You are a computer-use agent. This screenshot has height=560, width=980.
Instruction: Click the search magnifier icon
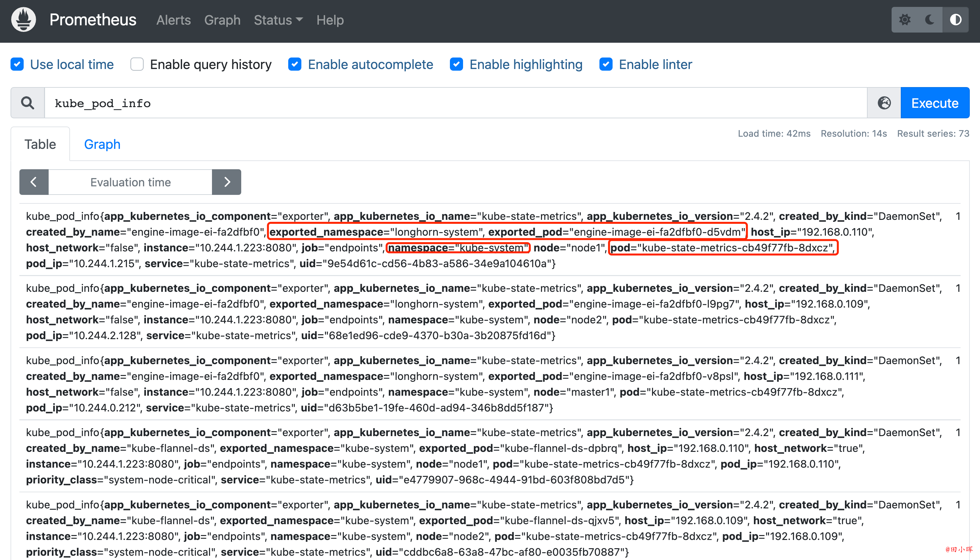coord(28,103)
